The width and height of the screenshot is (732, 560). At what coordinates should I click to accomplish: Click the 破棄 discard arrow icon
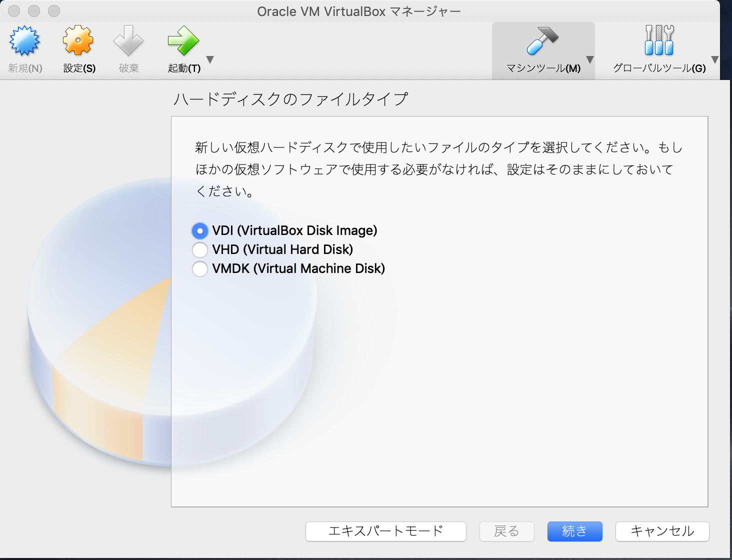128,41
